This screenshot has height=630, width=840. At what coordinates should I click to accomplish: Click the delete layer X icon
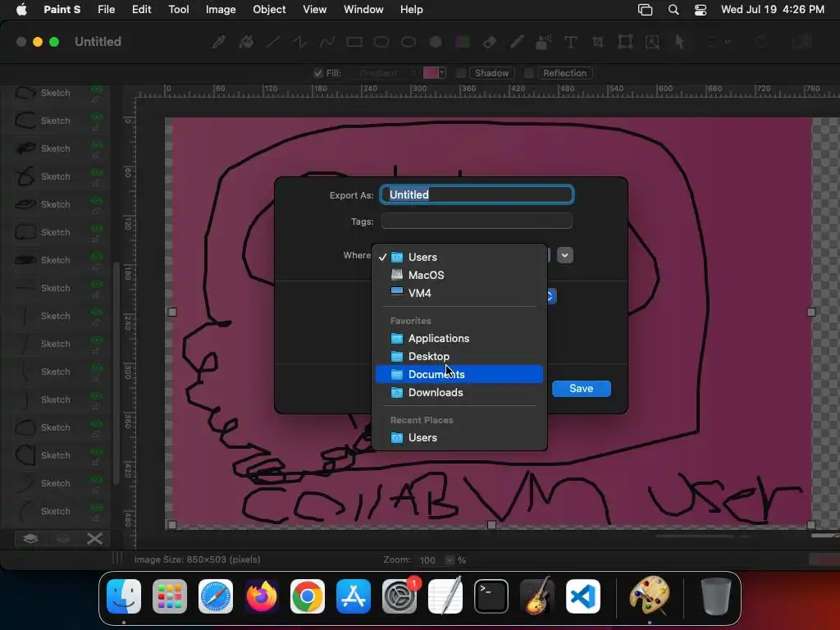95,538
